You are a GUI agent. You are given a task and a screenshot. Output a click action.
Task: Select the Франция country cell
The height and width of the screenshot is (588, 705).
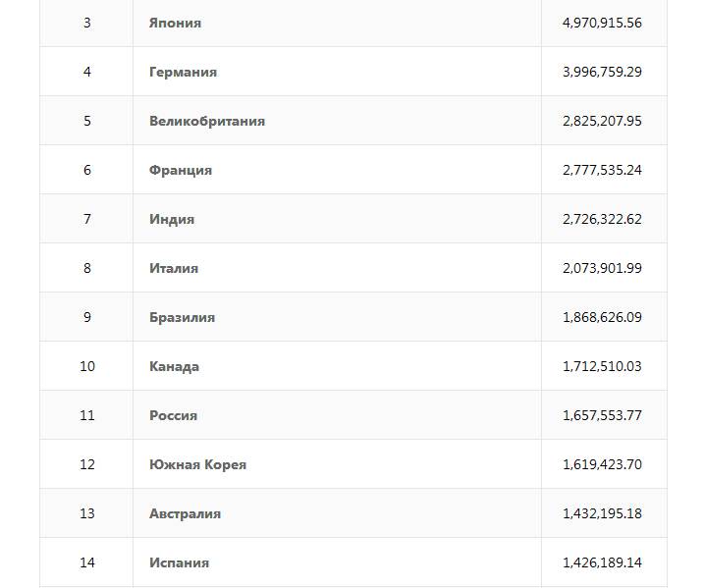181,170
